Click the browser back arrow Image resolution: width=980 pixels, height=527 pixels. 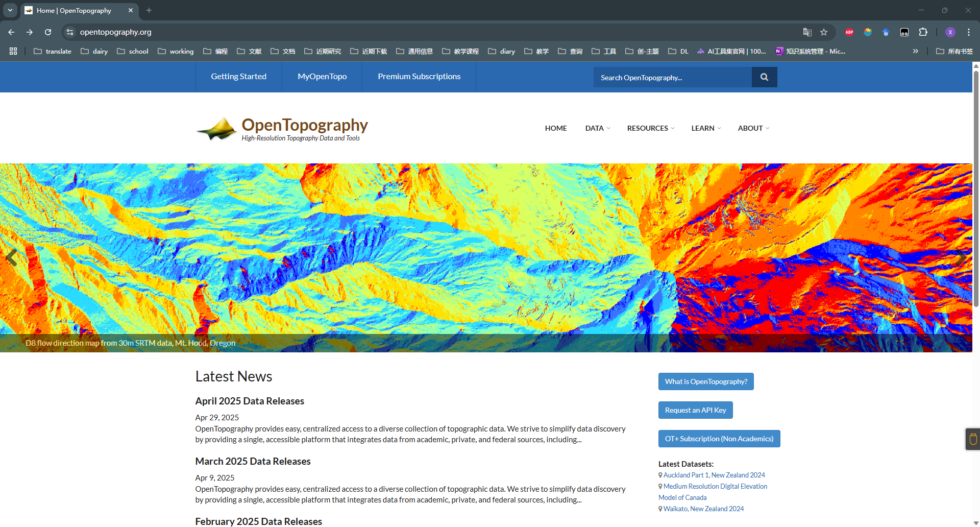(x=11, y=32)
